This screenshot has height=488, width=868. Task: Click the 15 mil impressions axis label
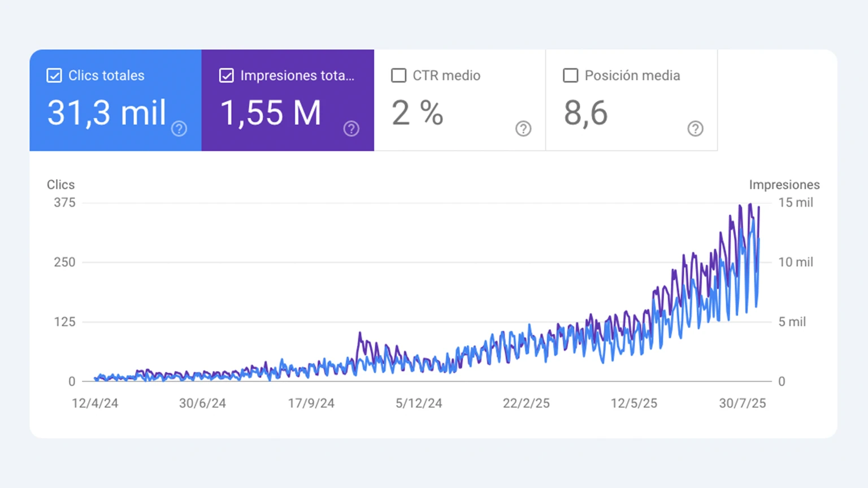coord(795,203)
